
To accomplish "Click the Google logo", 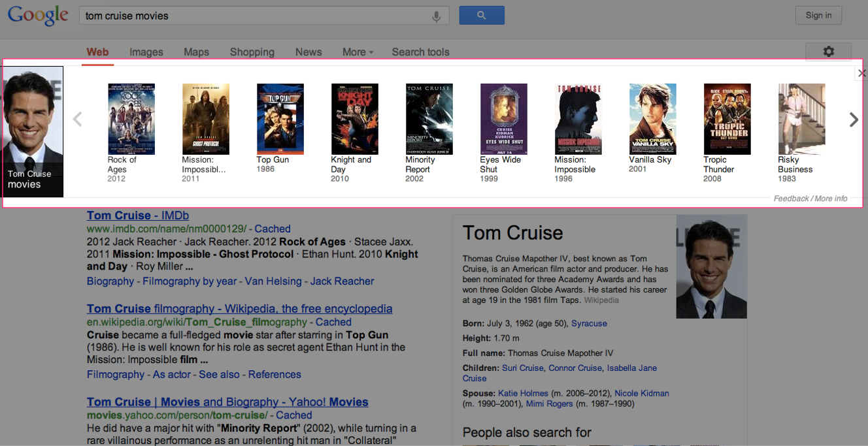I will 38,16.
